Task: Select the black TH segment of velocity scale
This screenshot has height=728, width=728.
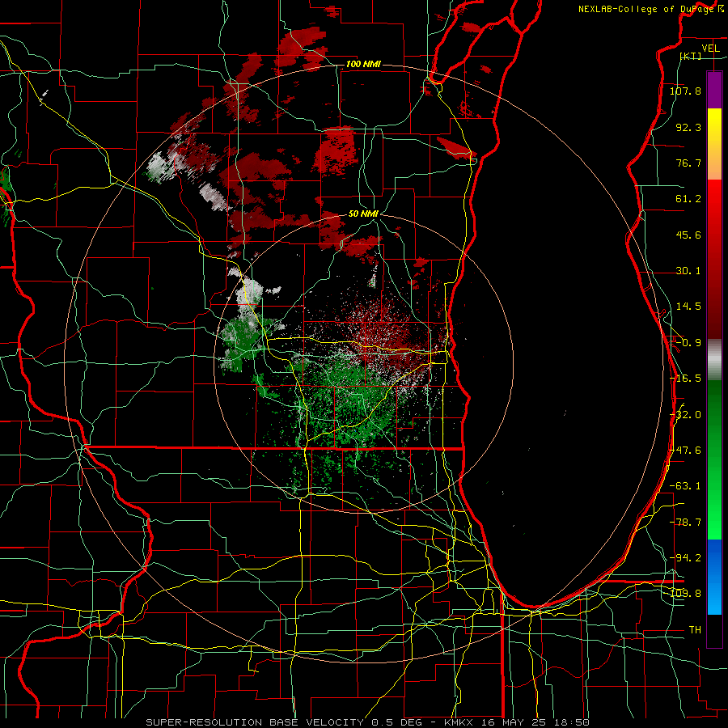Action: point(714,631)
